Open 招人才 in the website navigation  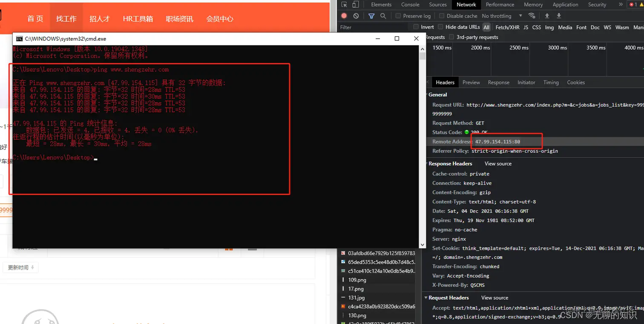[100, 19]
